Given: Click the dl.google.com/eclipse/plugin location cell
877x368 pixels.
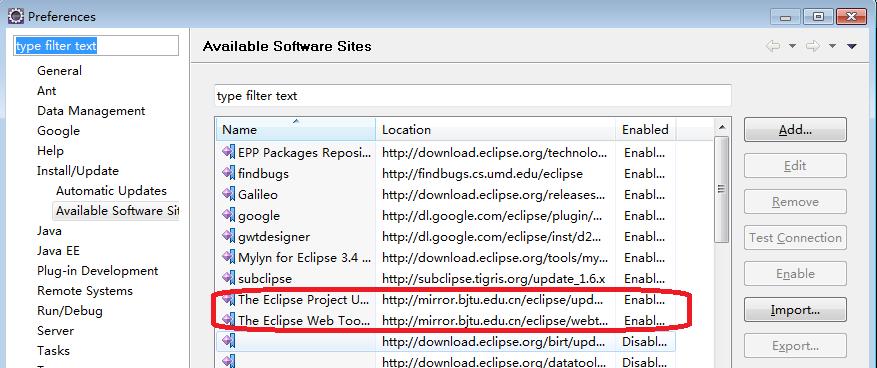Looking at the screenshot, I should click(x=492, y=216).
